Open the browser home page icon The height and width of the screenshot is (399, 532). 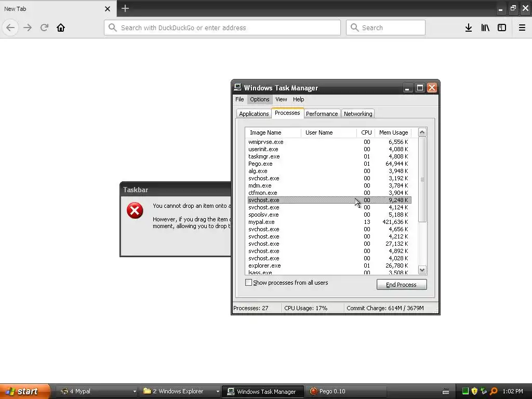pyautogui.click(x=61, y=28)
